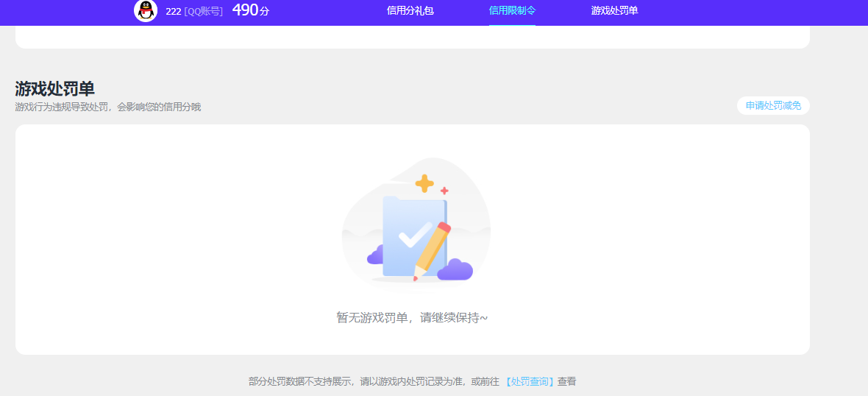The height and width of the screenshot is (396, 868).
Task: Click the 申请处罚减免 button
Action: point(773,106)
